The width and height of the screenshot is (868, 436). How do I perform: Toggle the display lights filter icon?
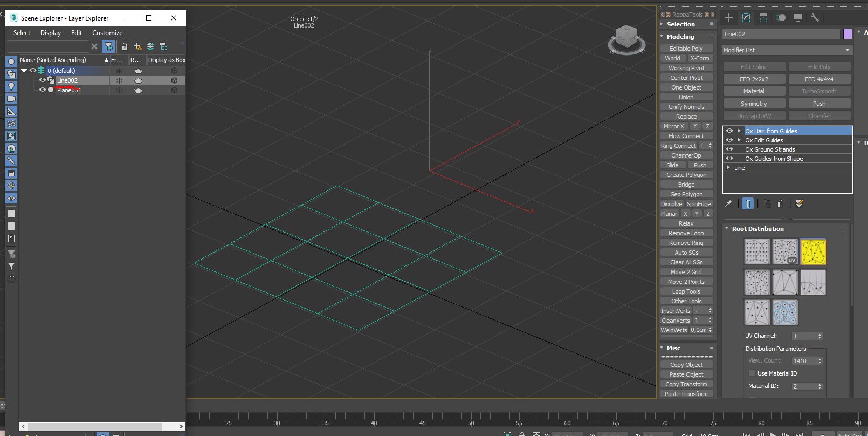coord(11,86)
